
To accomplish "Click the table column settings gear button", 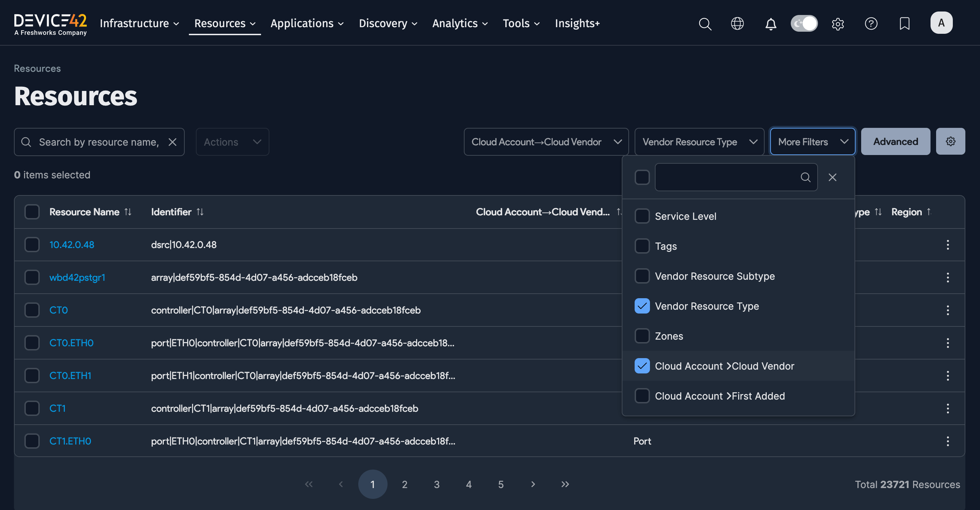I will [950, 141].
